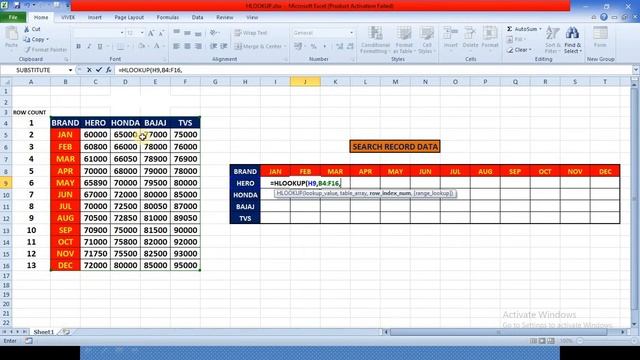Click the Copy command in Clipboard
The image size is (640, 360).
point(36,40)
